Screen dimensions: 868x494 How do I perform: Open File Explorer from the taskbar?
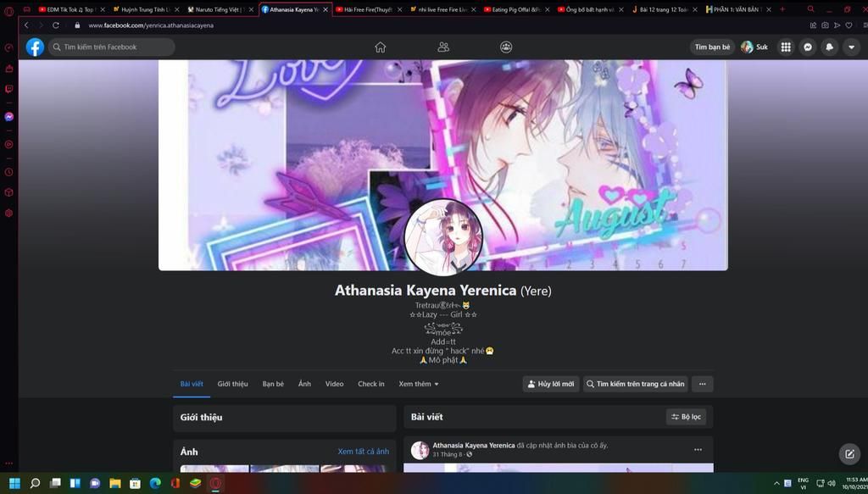point(115,484)
